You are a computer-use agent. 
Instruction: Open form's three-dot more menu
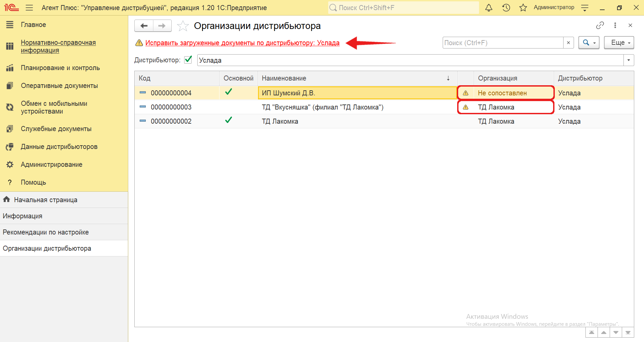tap(615, 25)
